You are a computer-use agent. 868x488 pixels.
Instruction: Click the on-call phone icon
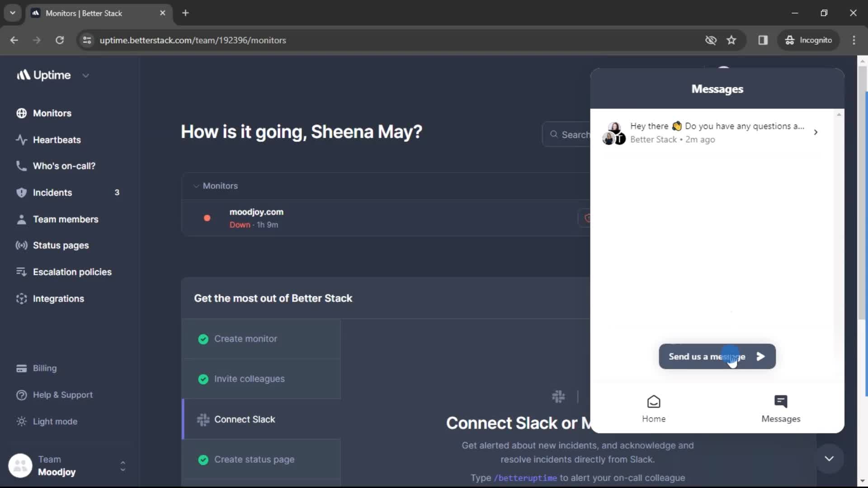(x=21, y=166)
